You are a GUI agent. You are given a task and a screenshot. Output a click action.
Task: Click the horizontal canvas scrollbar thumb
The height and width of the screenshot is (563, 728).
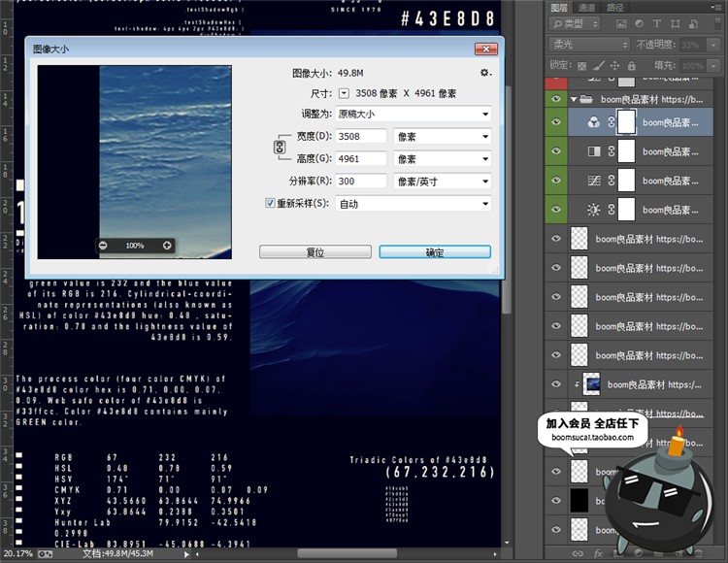[347, 553]
